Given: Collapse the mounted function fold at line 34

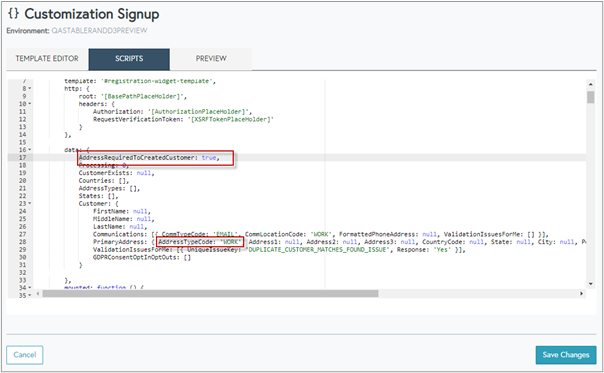Looking at the screenshot, I should point(30,287).
